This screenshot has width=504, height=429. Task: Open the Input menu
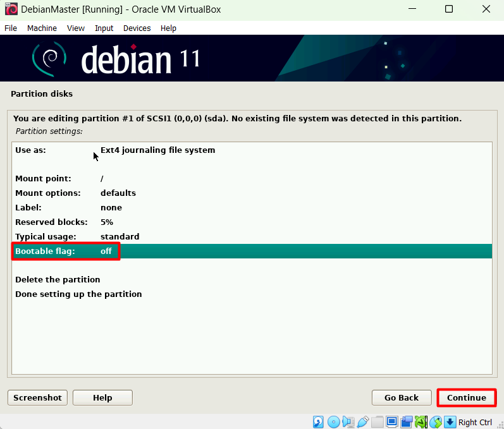pos(104,28)
